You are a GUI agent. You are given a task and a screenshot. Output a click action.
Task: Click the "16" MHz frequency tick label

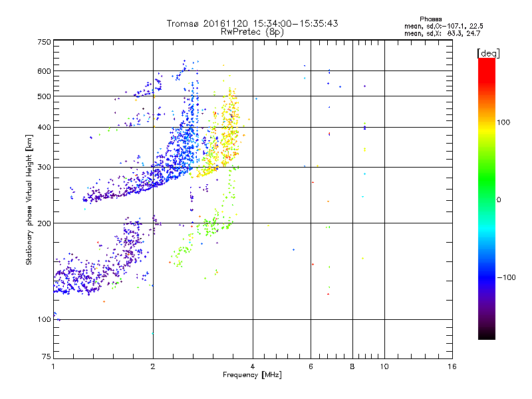(452, 366)
